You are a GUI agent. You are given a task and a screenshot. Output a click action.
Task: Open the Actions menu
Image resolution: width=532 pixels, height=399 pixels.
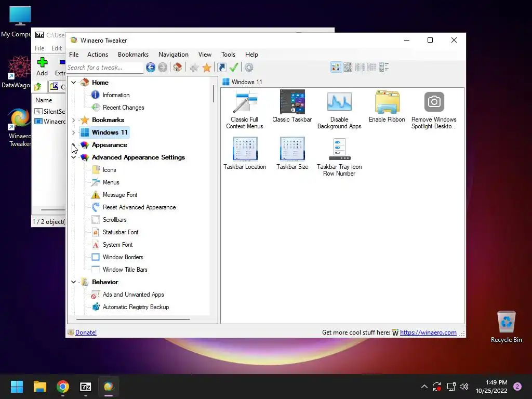point(98,54)
